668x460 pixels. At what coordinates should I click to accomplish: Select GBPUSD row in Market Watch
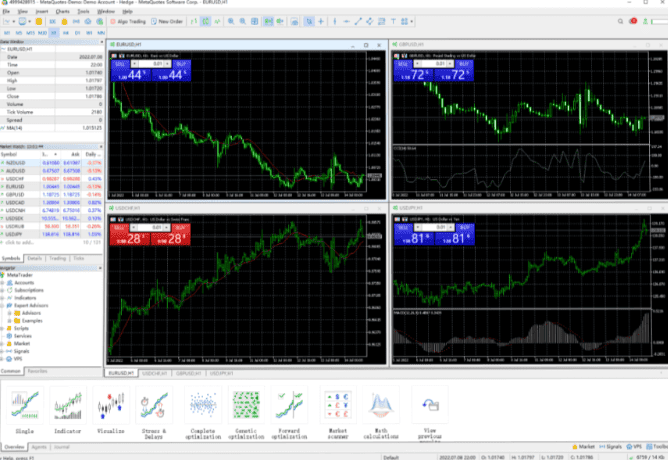pos(51,195)
